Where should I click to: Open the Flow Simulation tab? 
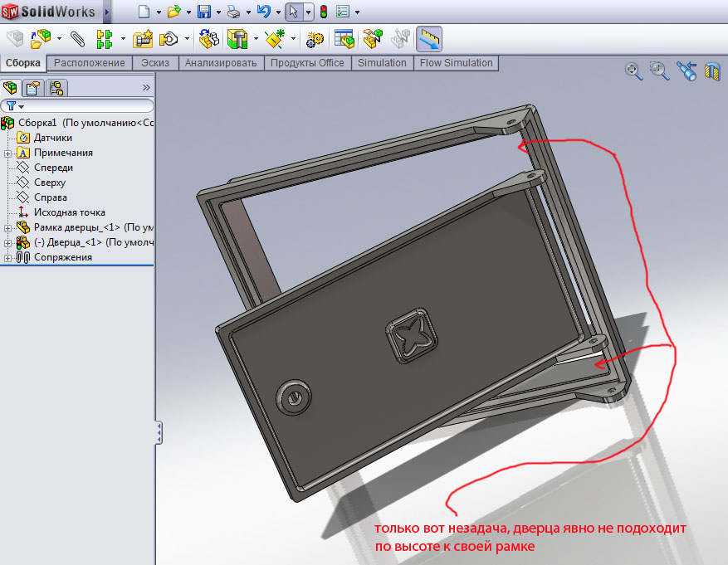point(456,63)
